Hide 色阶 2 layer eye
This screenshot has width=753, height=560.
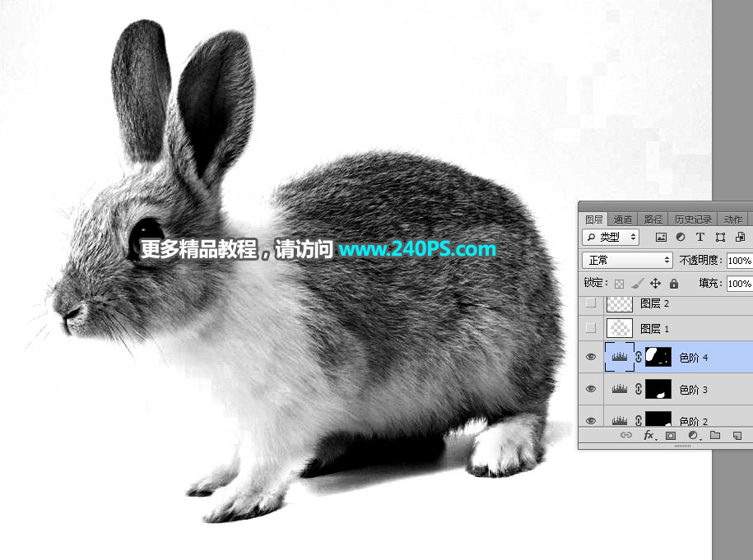point(591,421)
